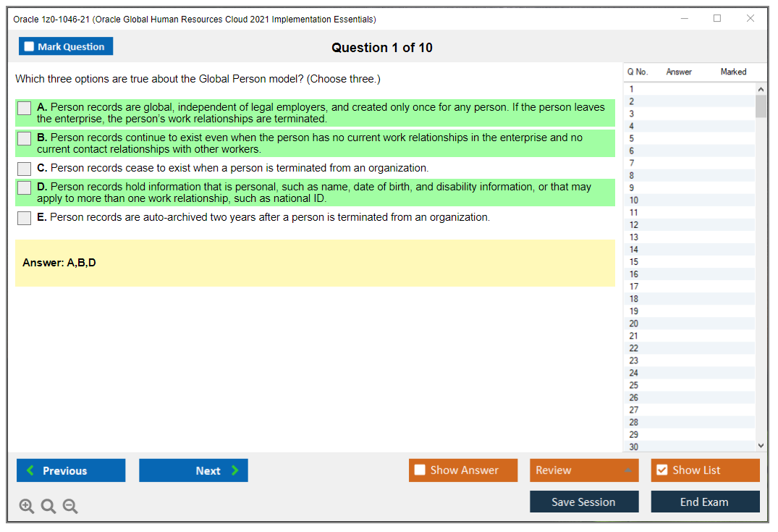Toggle the Mark Question checkbox
This screenshot has width=778, height=532.
[x=29, y=46]
